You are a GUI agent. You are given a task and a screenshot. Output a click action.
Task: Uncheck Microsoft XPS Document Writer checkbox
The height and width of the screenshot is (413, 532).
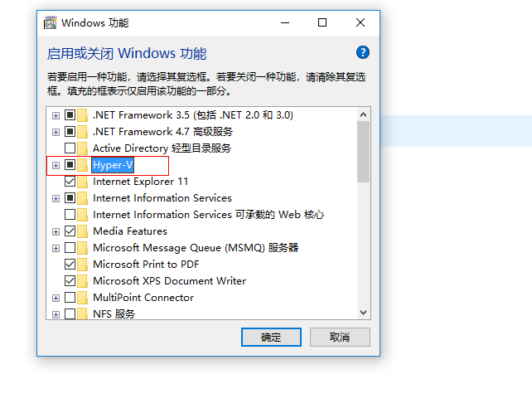[x=70, y=280]
